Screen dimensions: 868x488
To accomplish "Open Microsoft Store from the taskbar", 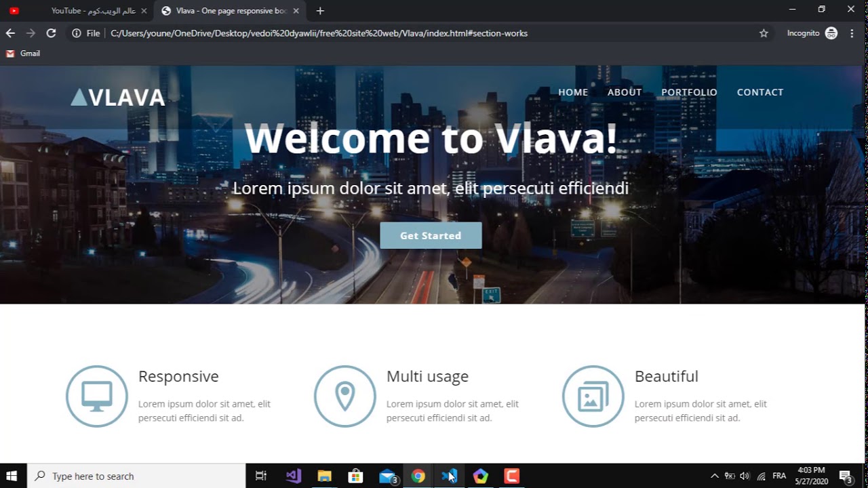I will pos(355,476).
